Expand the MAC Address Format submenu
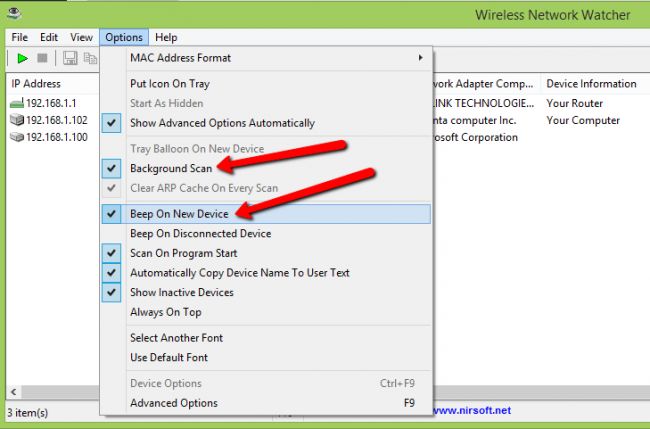The width and height of the screenshot is (650, 429). [x=266, y=58]
